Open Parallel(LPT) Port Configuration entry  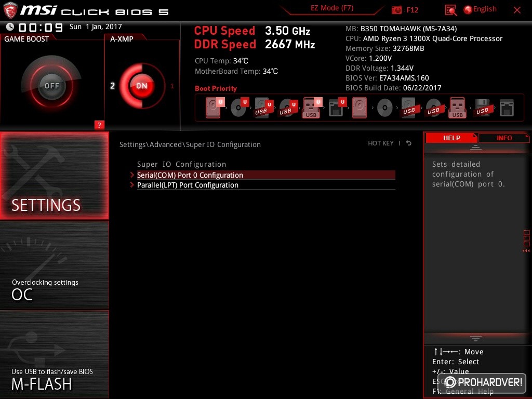pos(265,185)
